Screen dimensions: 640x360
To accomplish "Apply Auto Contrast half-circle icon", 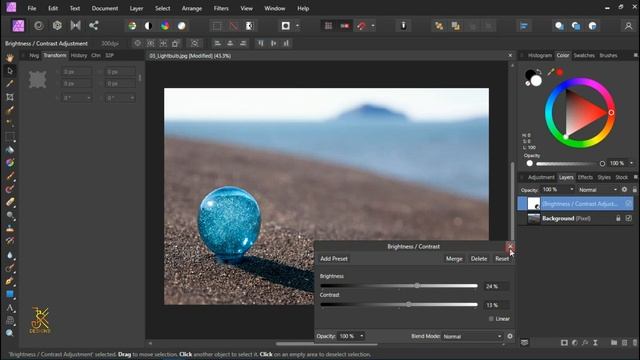I will coord(148,26).
